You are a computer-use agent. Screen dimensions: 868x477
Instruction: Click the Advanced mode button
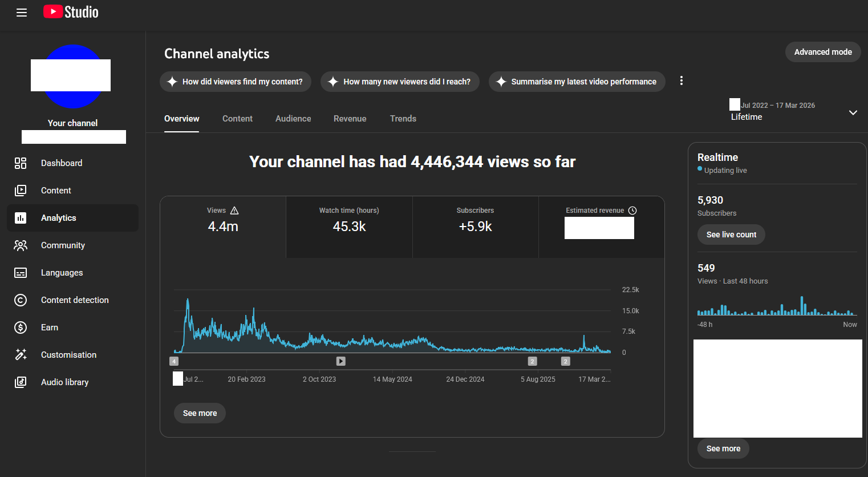(x=823, y=52)
